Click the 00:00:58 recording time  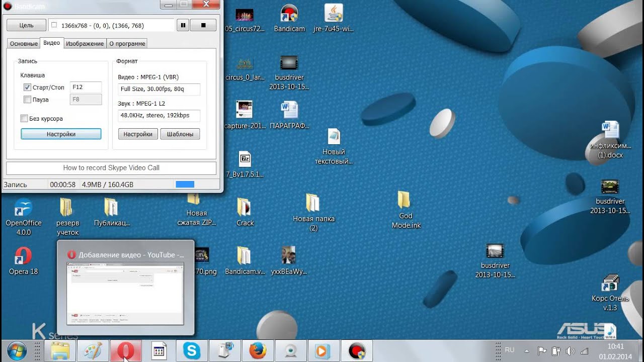tap(63, 185)
